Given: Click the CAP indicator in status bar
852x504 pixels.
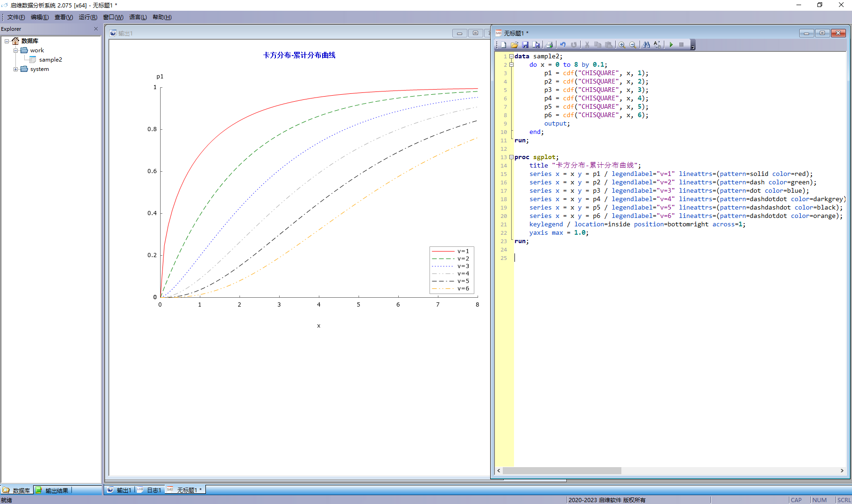Looking at the screenshot, I should [796, 500].
